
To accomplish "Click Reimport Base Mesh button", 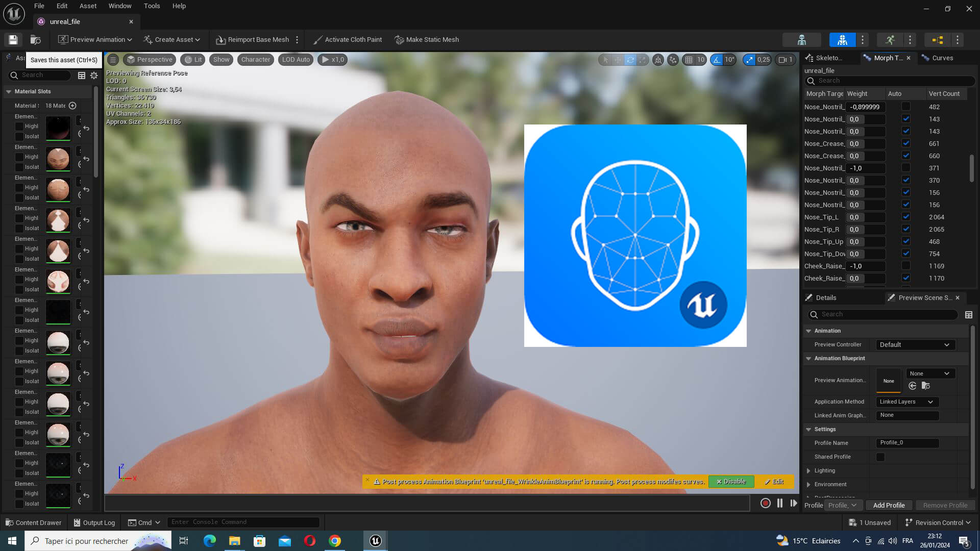I will coord(252,40).
